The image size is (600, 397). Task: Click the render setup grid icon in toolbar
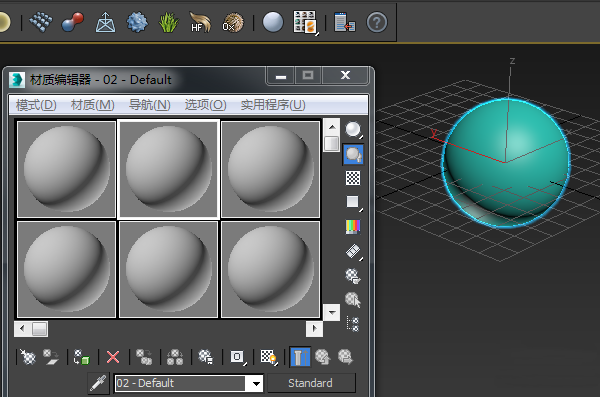305,23
